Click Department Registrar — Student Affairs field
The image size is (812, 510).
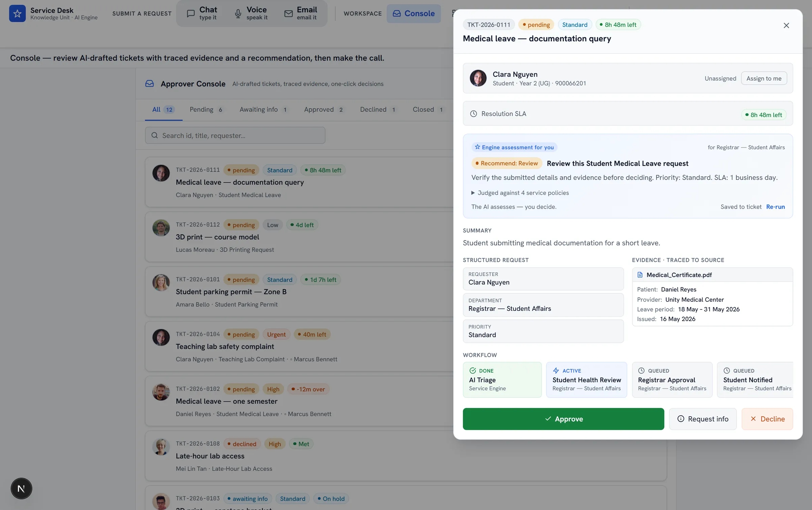click(x=543, y=305)
